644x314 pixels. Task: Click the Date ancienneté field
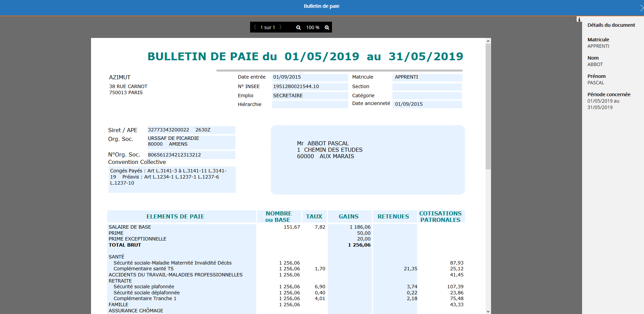427,104
